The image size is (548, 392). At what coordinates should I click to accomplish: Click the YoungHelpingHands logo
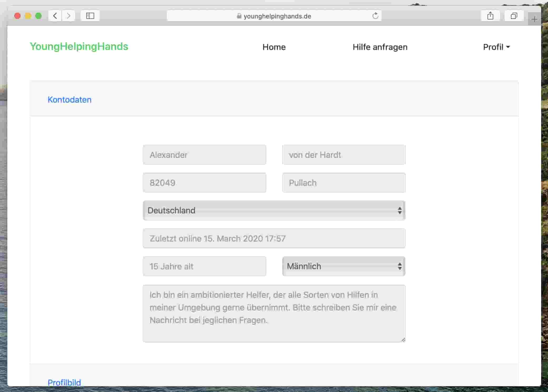[79, 47]
